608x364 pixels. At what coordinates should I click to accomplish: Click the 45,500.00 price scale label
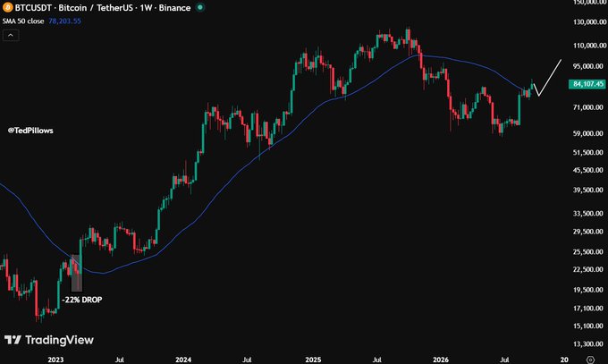coord(589,170)
